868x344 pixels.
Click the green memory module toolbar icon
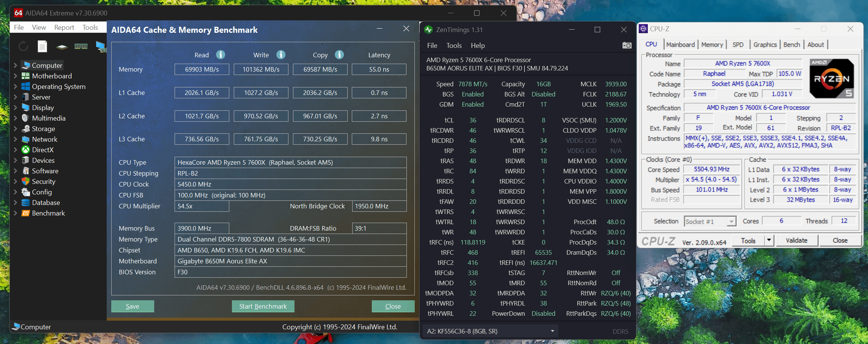pyautogui.click(x=81, y=46)
